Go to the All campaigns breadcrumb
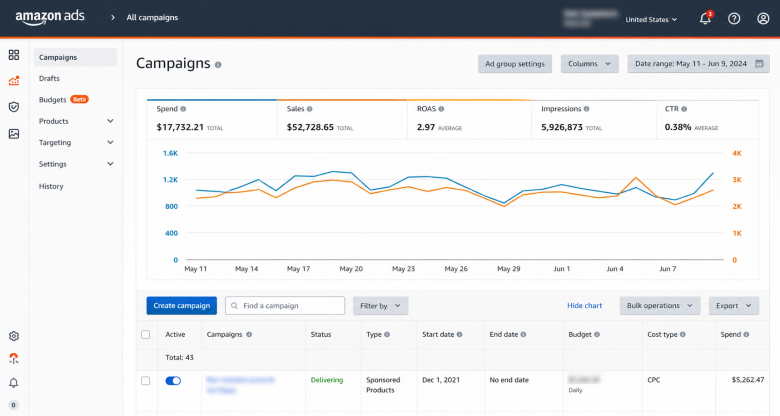The height and width of the screenshot is (416, 780). [x=152, y=17]
